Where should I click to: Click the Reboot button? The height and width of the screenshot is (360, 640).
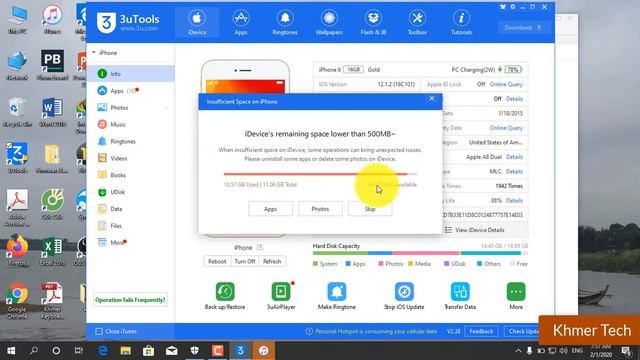[217, 261]
